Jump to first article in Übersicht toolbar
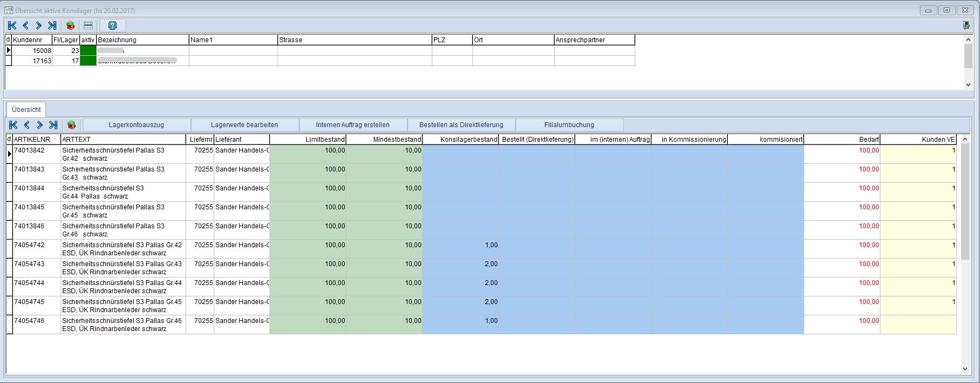This screenshot has height=383, width=980. 14,125
